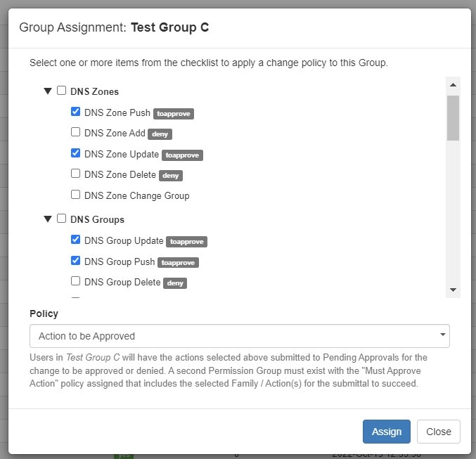Click the Assign button

click(x=386, y=432)
